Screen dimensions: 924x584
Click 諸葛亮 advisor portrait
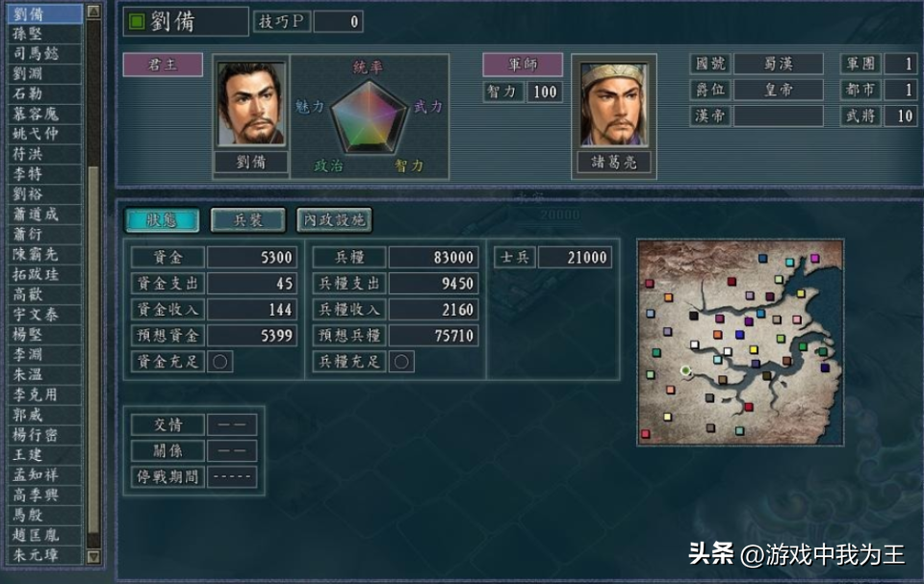pos(614,104)
